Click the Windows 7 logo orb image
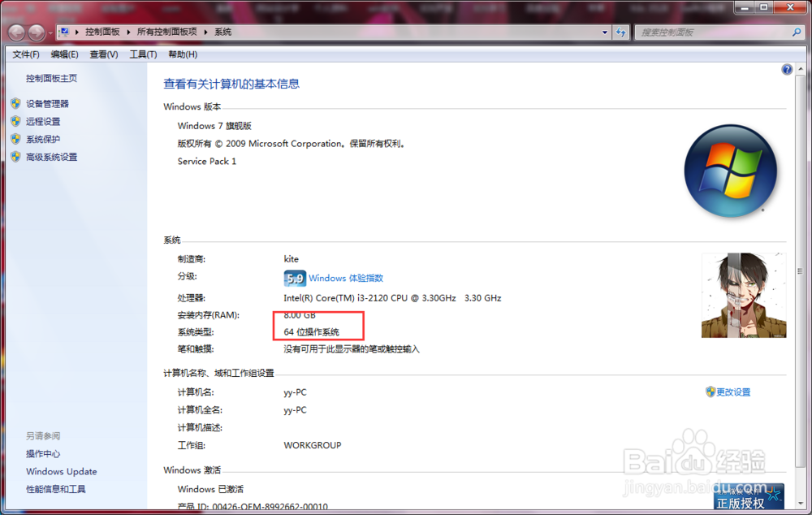The height and width of the screenshot is (515, 812). pos(730,171)
